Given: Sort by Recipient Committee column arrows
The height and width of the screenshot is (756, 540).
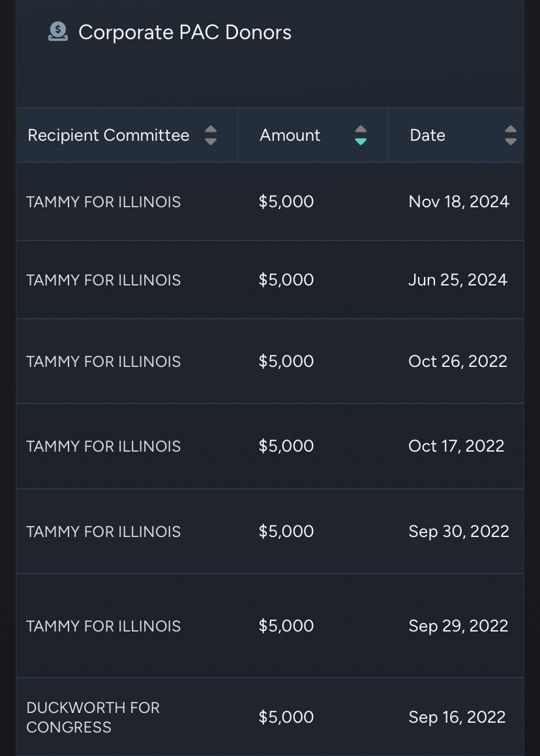Looking at the screenshot, I should 211,136.
